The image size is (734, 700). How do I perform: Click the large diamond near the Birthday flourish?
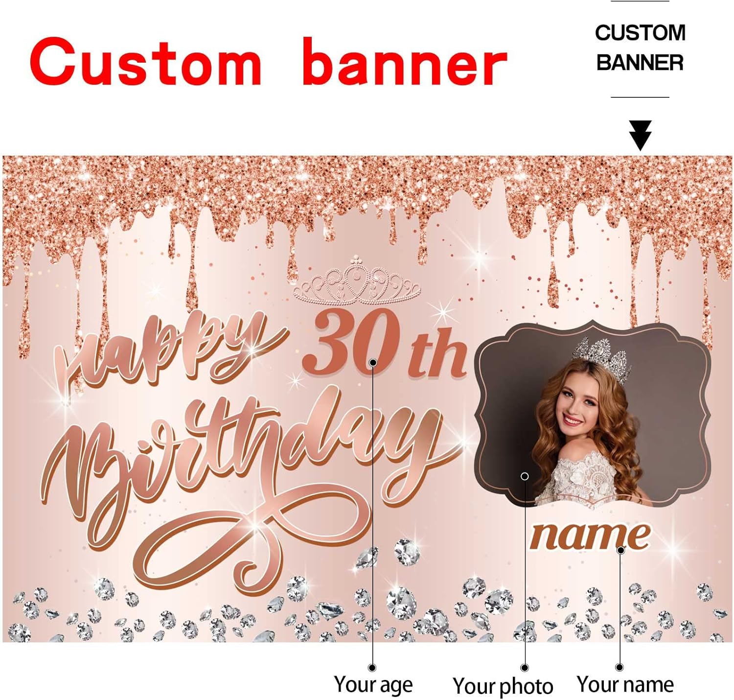click(x=407, y=552)
